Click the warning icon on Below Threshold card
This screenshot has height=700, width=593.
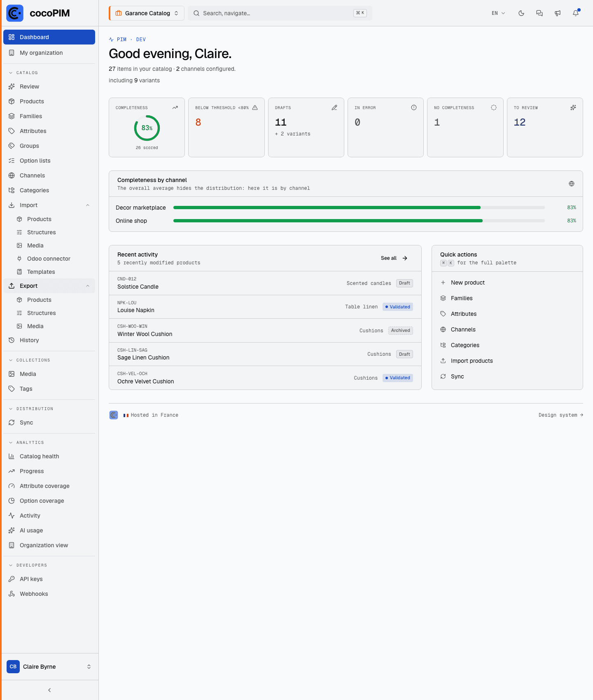(x=255, y=107)
